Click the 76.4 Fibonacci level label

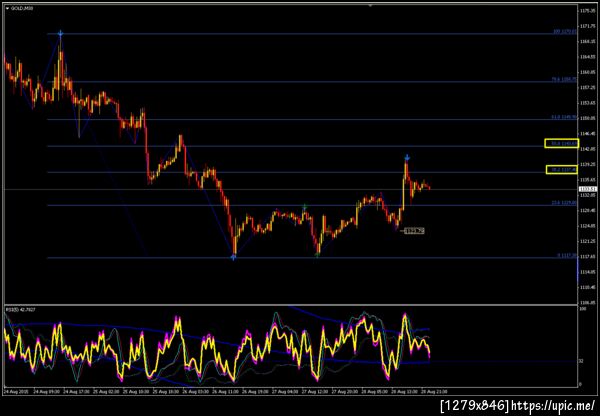(x=564, y=80)
